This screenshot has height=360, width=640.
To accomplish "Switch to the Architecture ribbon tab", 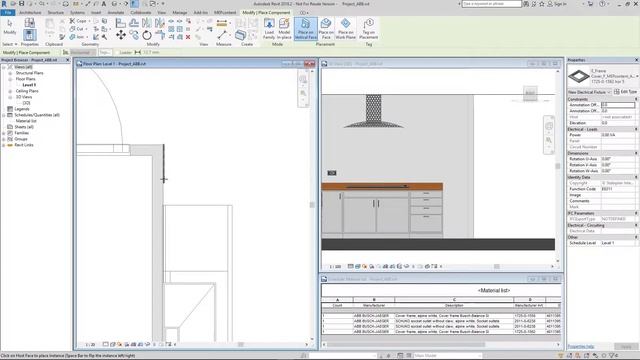I will pyautogui.click(x=30, y=13).
